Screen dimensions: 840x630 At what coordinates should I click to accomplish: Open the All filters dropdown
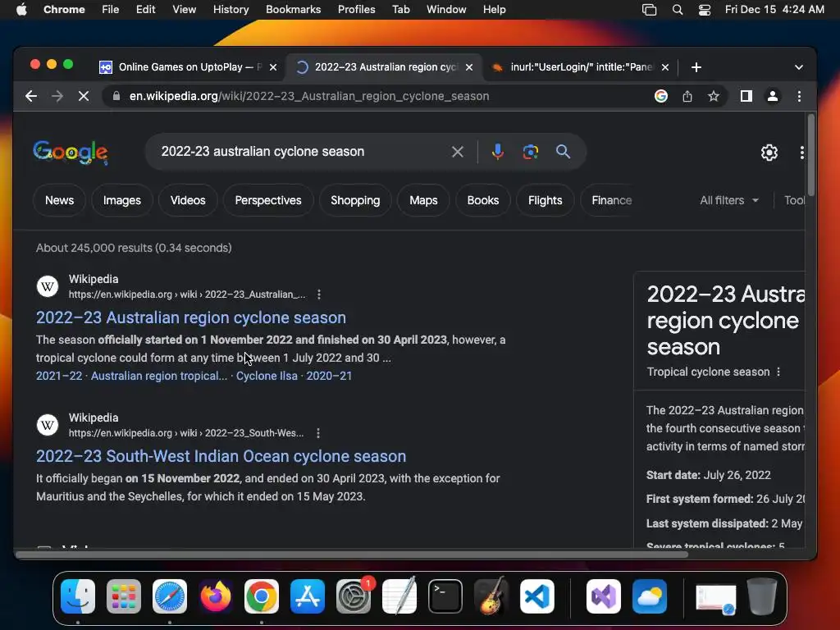pos(729,200)
